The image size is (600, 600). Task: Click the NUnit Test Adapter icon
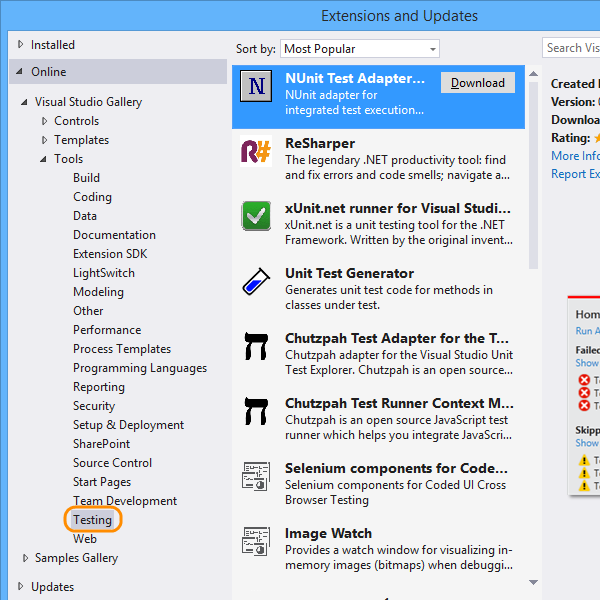click(257, 86)
